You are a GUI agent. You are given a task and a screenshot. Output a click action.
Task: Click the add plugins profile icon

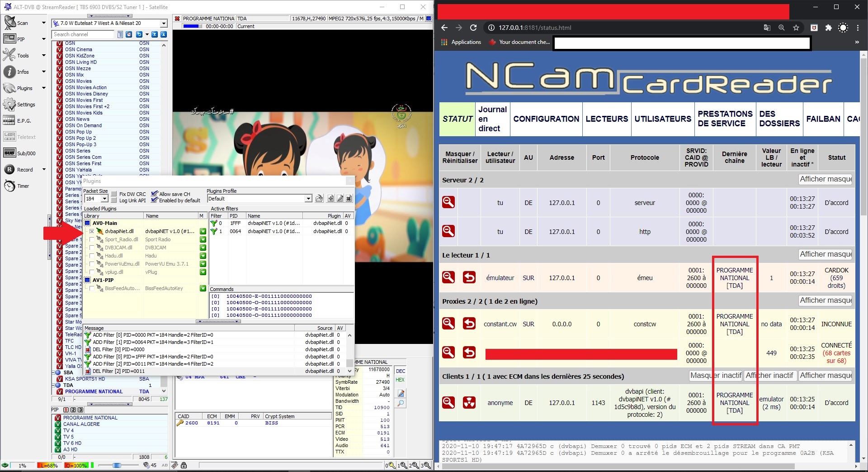331,198
